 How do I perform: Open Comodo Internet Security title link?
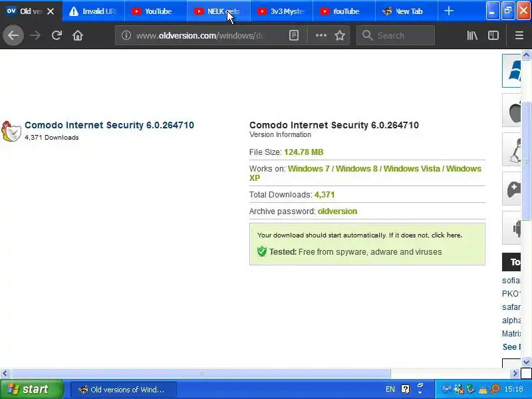(x=109, y=125)
